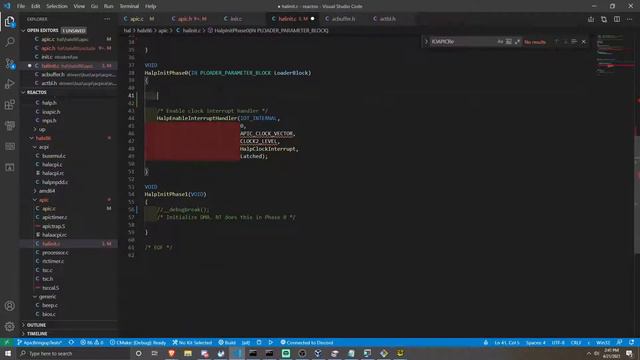
Task: Click find in selection icon
Action: [574, 42]
